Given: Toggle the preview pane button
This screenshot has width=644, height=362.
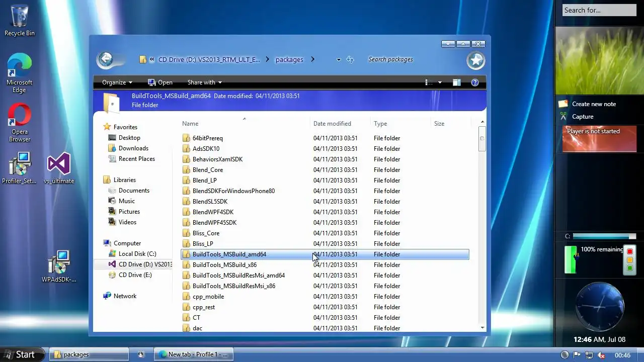Looking at the screenshot, I should click(x=457, y=82).
